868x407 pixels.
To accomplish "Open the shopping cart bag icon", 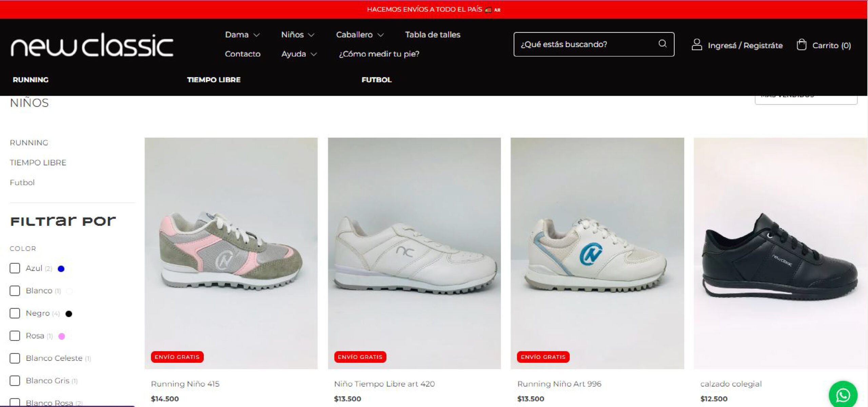I will coord(802,45).
